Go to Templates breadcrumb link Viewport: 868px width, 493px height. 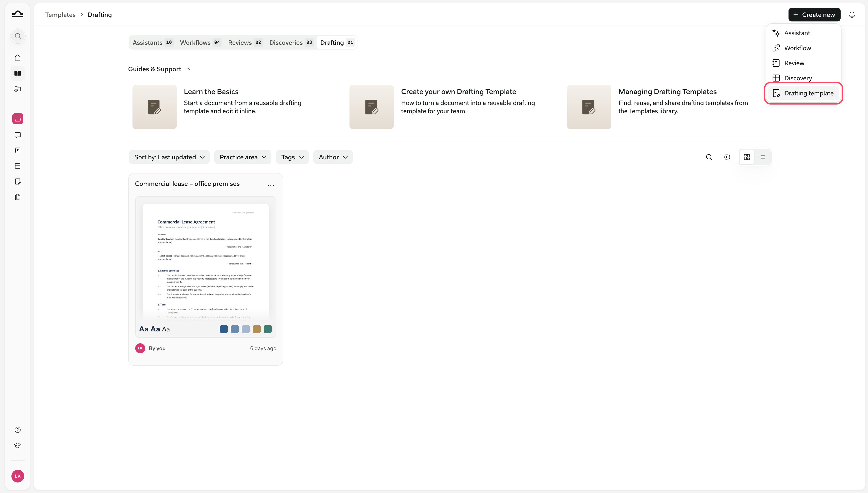[x=60, y=15]
